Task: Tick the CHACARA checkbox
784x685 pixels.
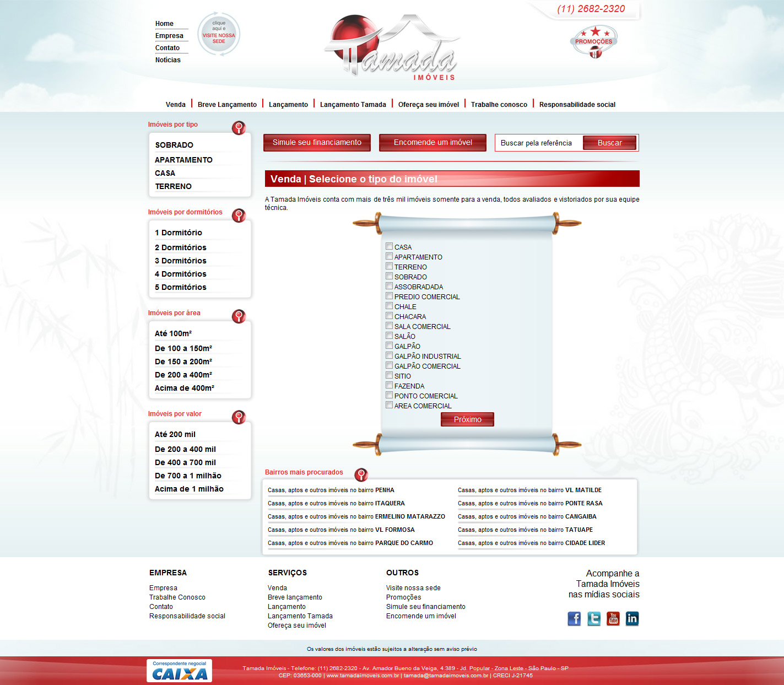Action: (390, 316)
